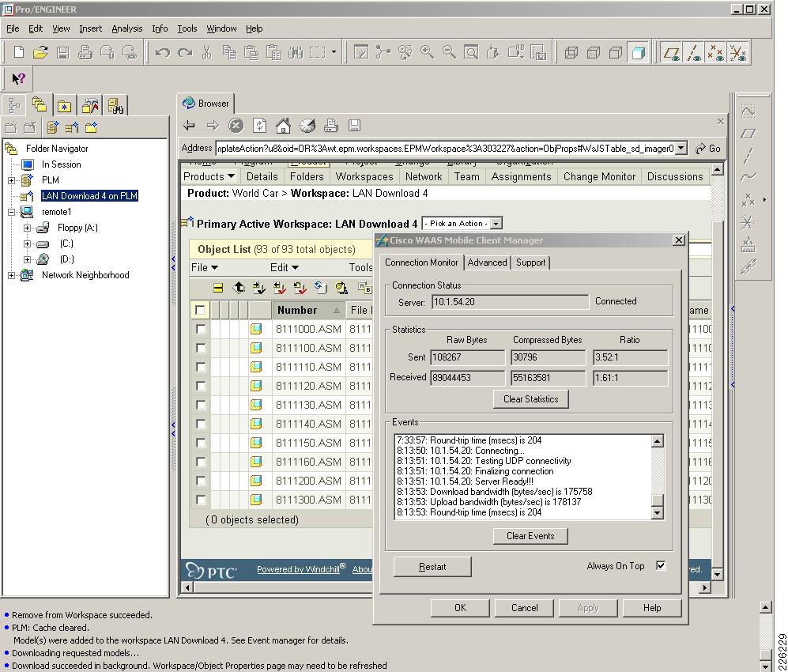This screenshot has width=788, height=672.
Task: Click the Events list scroll-down arrow
Action: tap(657, 512)
